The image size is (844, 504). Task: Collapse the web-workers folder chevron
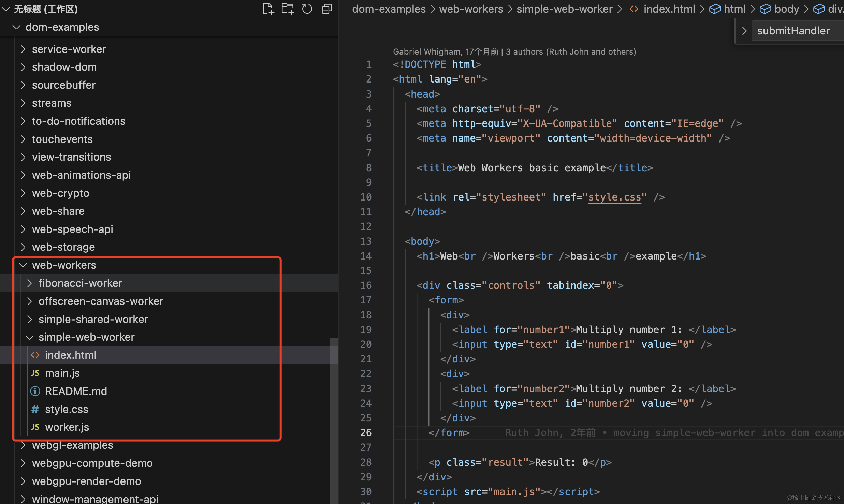(x=23, y=265)
